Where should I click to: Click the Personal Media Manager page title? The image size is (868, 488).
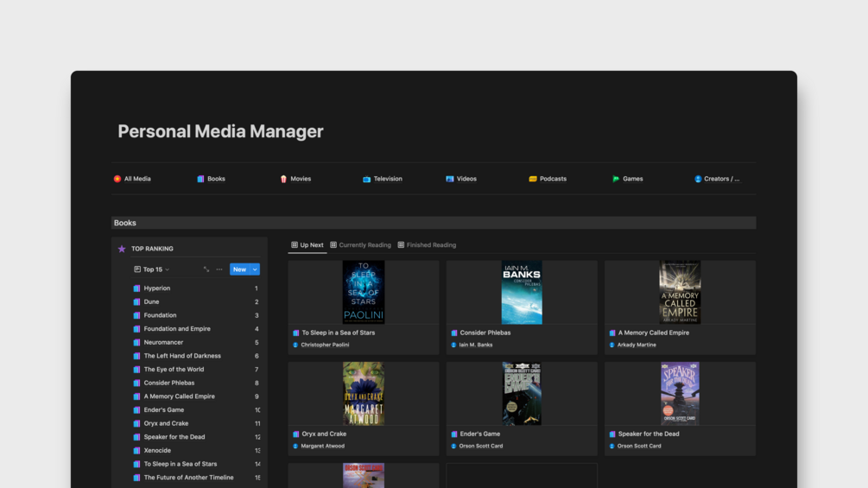pyautogui.click(x=220, y=131)
